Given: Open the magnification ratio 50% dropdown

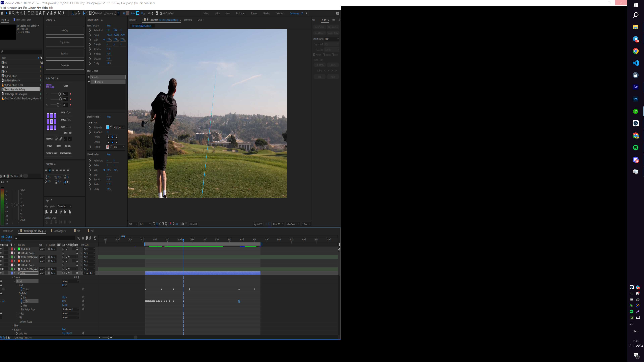Looking at the screenshot, I should click(x=133, y=224).
